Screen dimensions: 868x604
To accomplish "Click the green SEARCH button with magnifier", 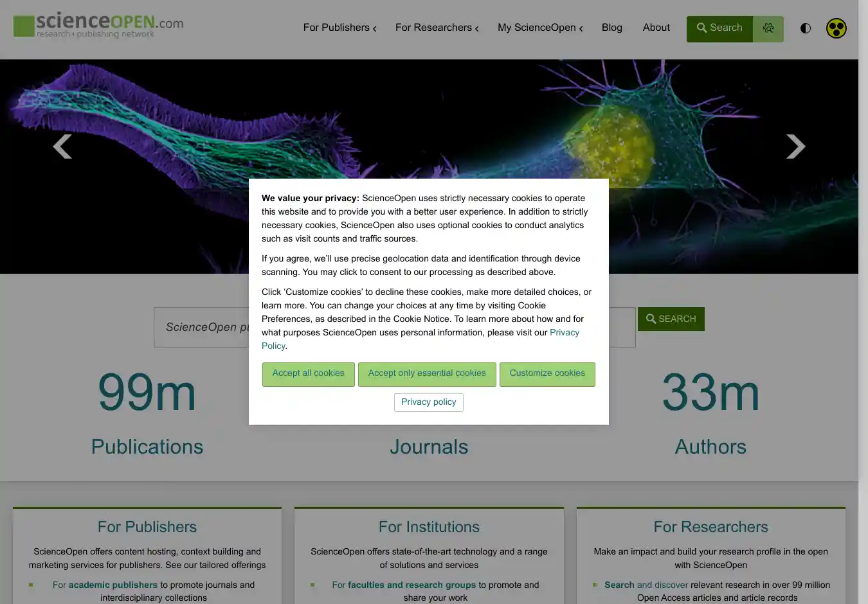I will (x=671, y=319).
